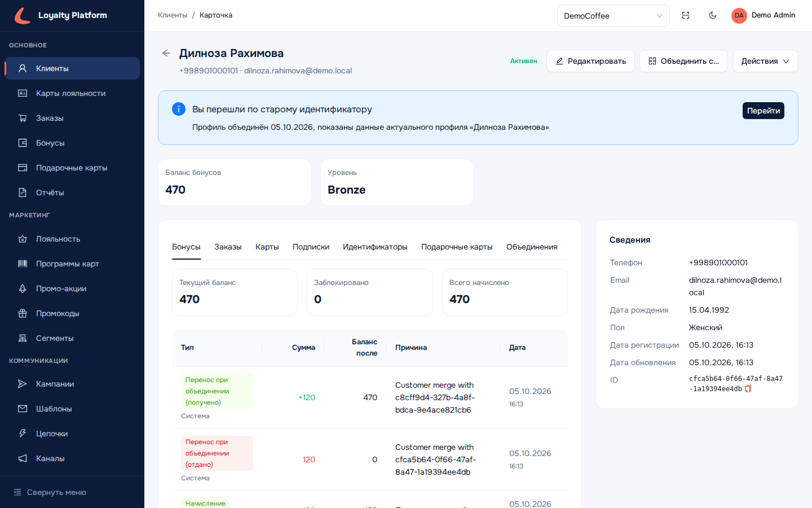Click email value dilnoza.rahimova@demo.local in Сведения
Image resolution: width=812 pixels, height=508 pixels.
click(735, 286)
